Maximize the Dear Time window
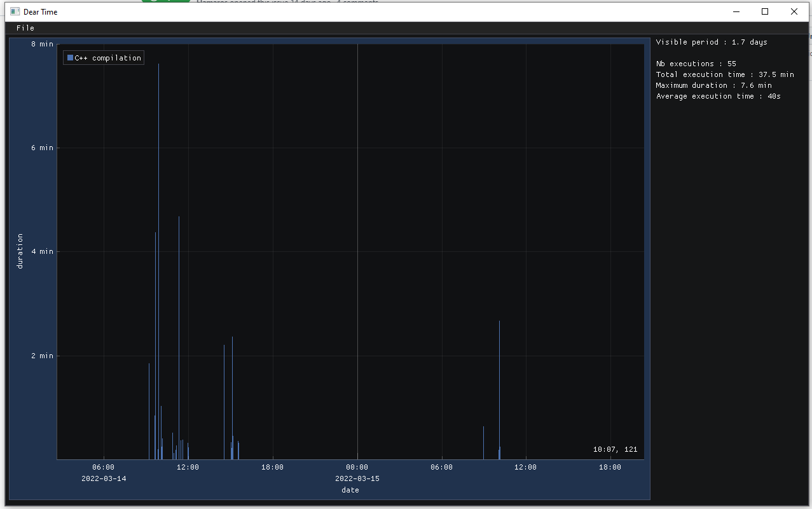Image resolution: width=812 pixels, height=509 pixels. click(765, 11)
